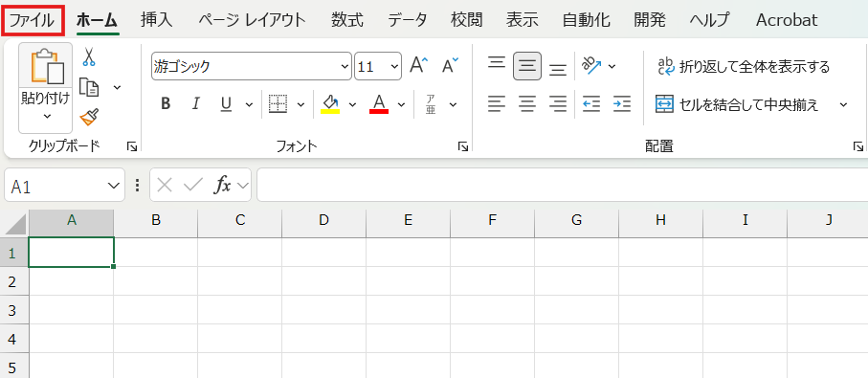Increase indent icon
Viewport: 868px width, 378px height.
point(622,103)
